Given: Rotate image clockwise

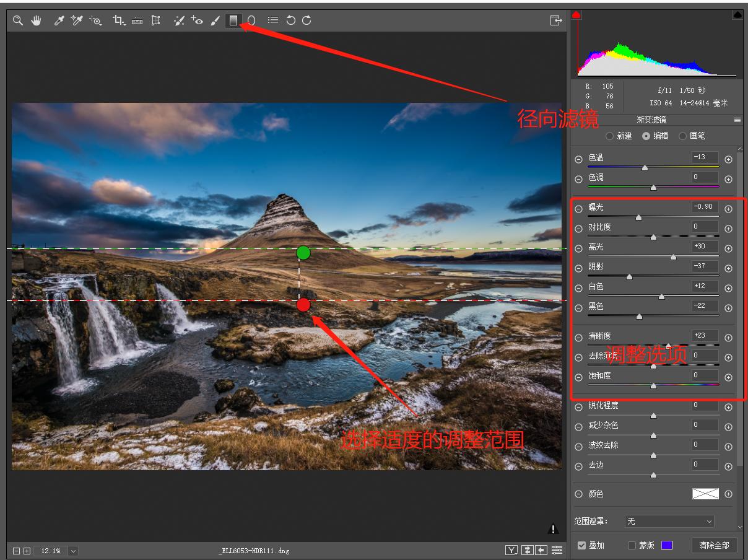Looking at the screenshot, I should click(307, 20).
